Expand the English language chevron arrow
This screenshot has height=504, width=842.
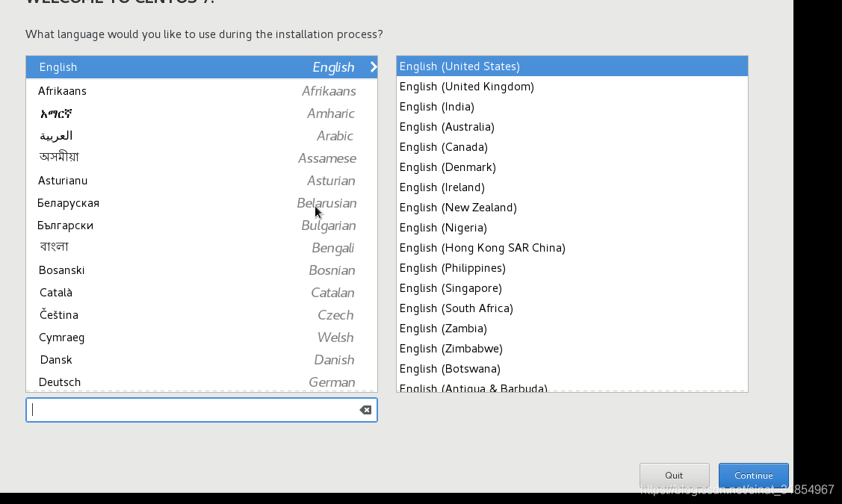coord(374,67)
